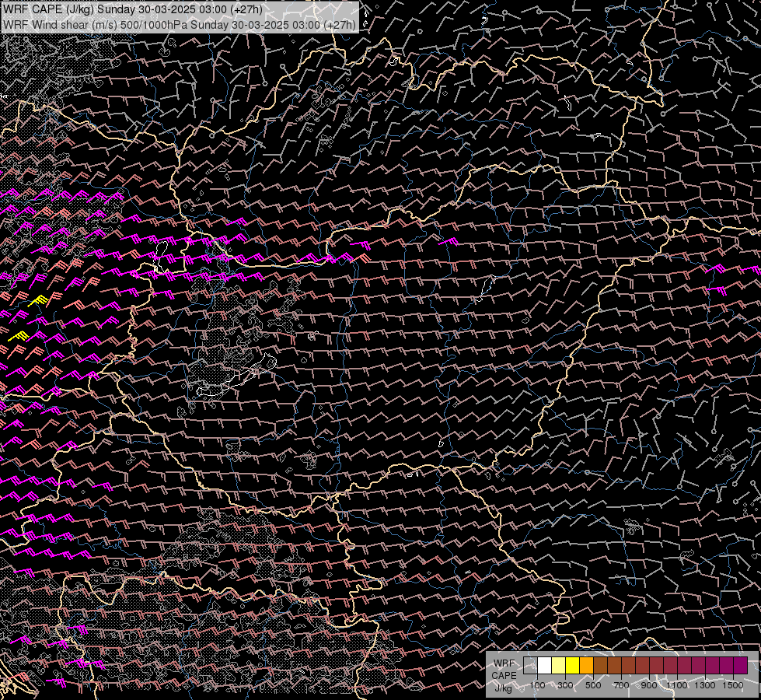This screenshot has width=761, height=700.
Task: Click the '300' legend value
Action: (565, 685)
